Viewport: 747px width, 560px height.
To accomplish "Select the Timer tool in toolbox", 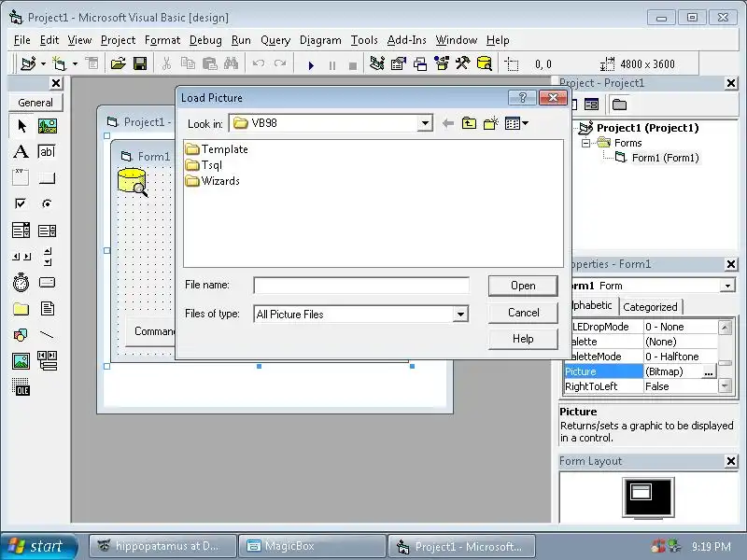I will pyautogui.click(x=21, y=283).
